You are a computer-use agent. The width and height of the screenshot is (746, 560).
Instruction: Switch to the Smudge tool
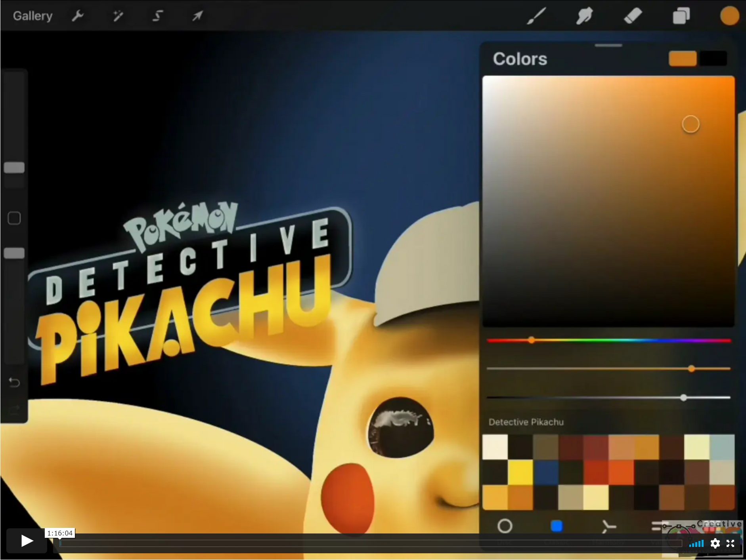coord(584,15)
